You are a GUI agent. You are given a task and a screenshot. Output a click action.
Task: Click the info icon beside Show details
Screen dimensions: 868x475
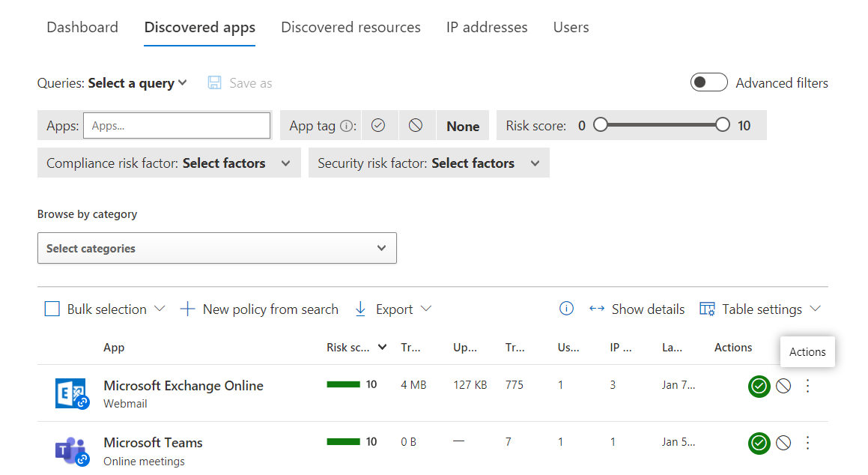coord(566,309)
